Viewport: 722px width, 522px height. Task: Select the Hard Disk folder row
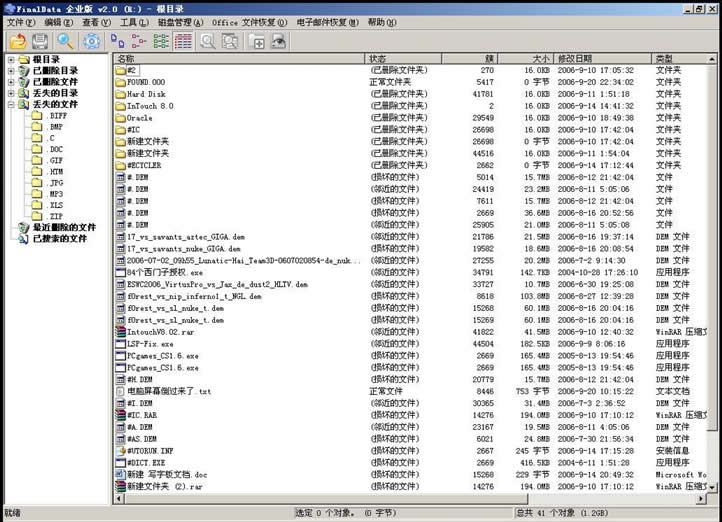point(410,94)
